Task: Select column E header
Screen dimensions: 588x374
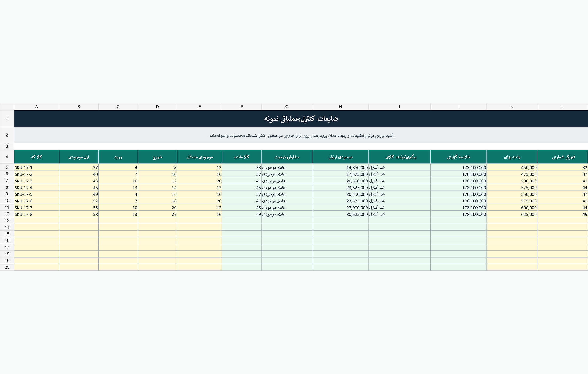Action: point(200,107)
